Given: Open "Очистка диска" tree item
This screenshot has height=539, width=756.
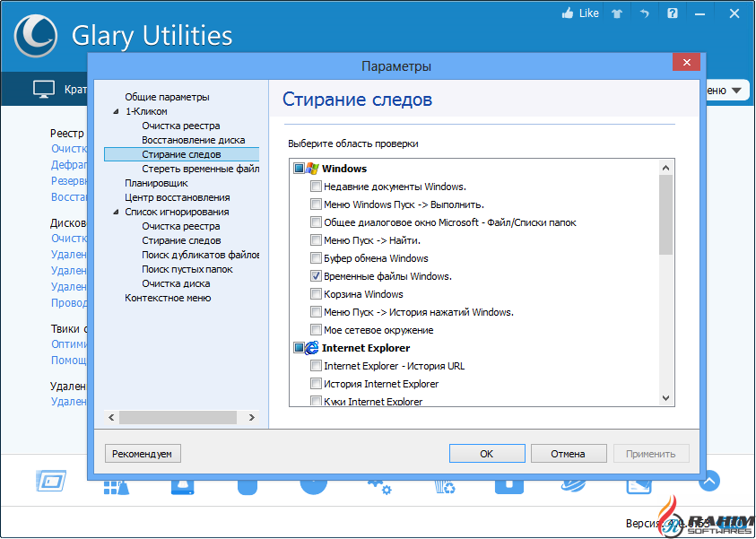Looking at the screenshot, I should coord(176,283).
